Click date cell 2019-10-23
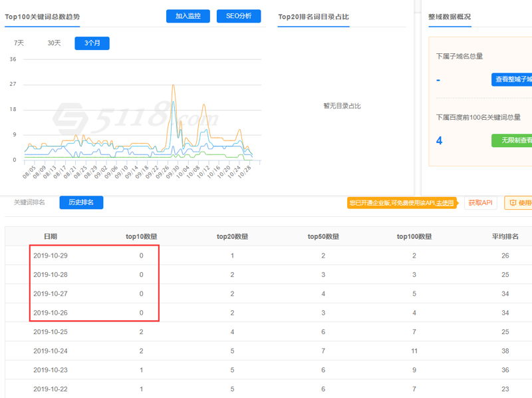This screenshot has height=398, width=532. coord(51,370)
